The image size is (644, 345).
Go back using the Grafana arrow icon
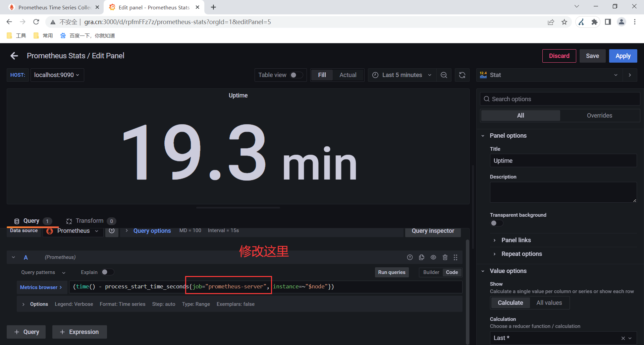14,56
